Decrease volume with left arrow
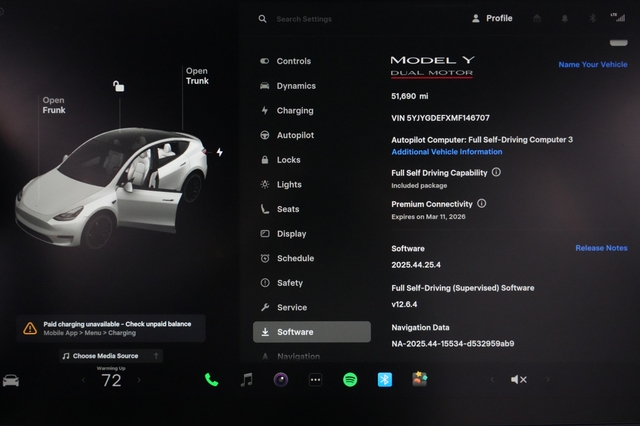 [492, 380]
